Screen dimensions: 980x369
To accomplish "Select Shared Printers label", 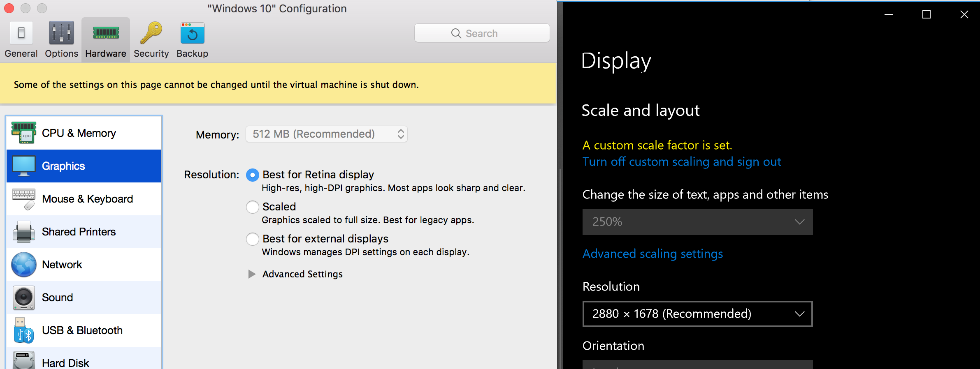I will (79, 232).
